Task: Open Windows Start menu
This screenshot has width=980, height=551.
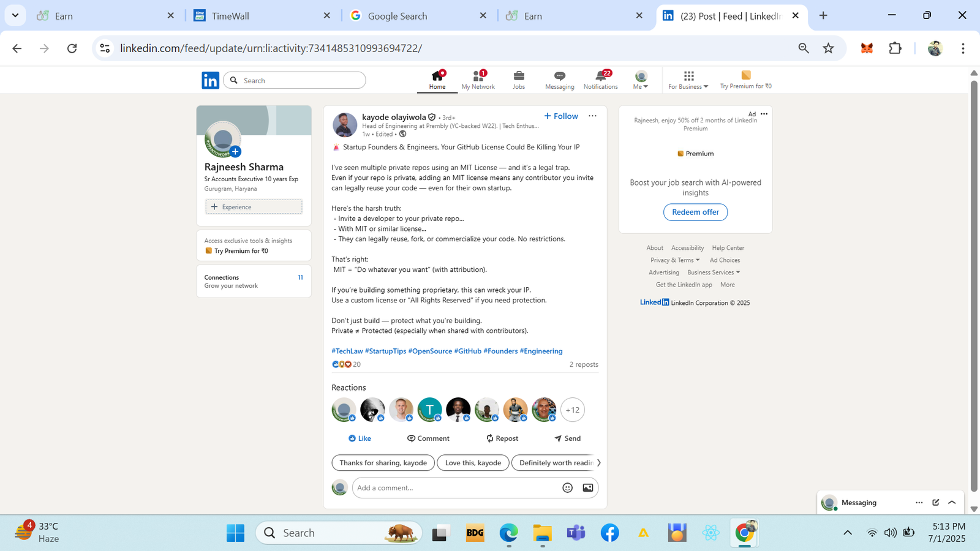Action: click(x=235, y=533)
